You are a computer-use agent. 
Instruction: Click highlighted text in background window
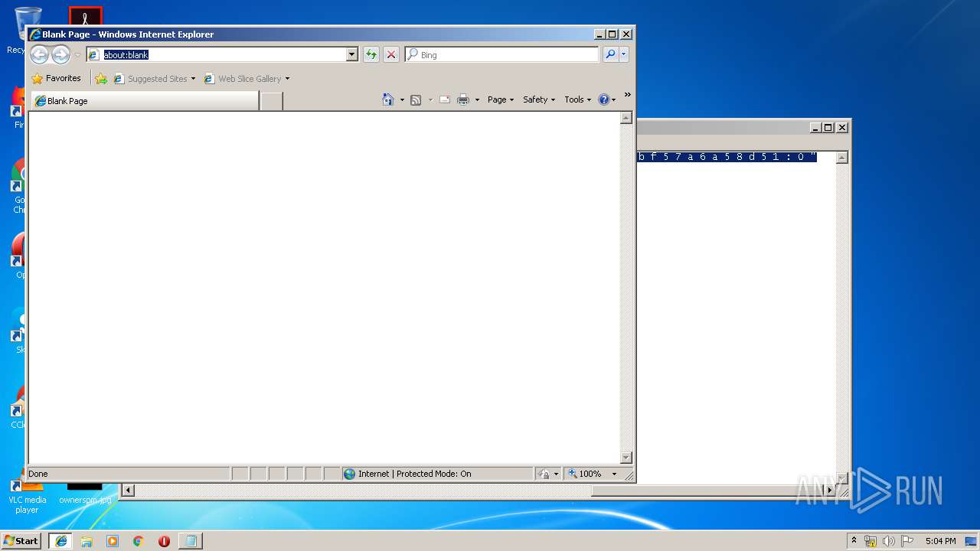click(727, 157)
